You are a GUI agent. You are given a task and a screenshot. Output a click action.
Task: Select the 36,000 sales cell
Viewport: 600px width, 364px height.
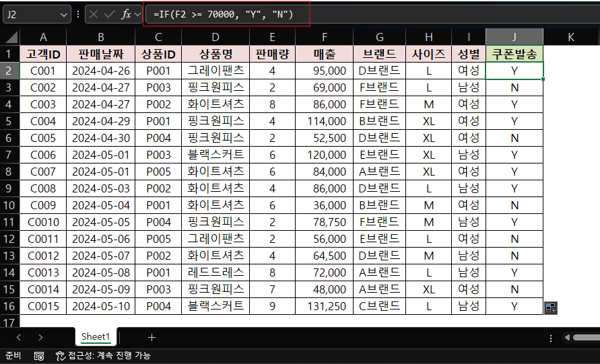[x=324, y=205]
